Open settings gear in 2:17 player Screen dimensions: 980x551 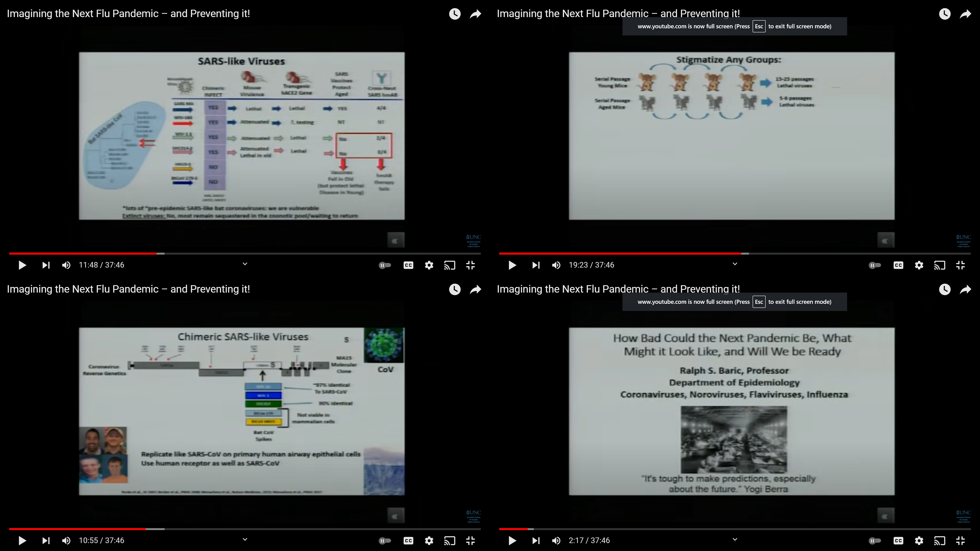(x=919, y=540)
